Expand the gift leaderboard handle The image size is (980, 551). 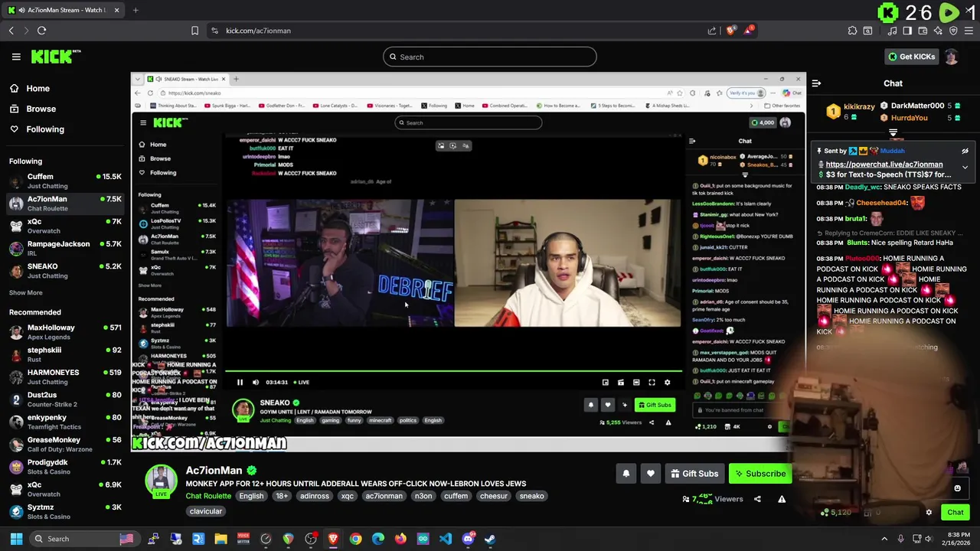[893, 132]
